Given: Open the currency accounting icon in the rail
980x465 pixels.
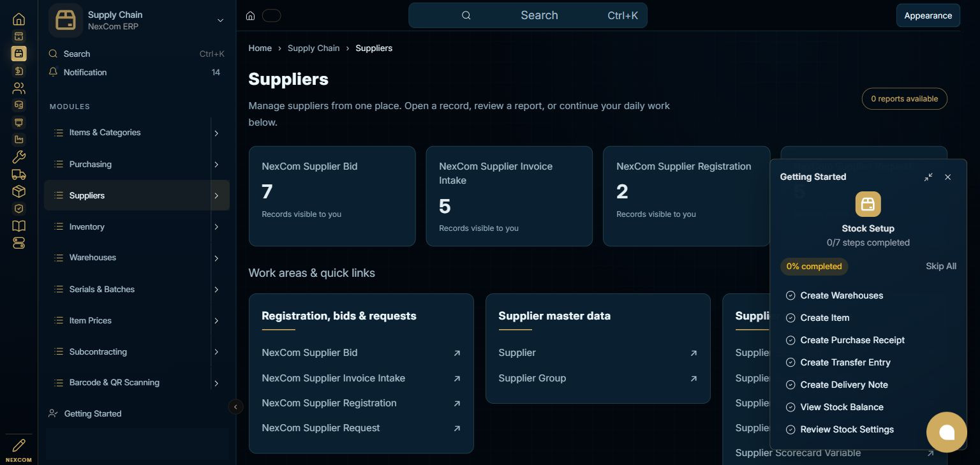Looking at the screenshot, I should (19, 71).
